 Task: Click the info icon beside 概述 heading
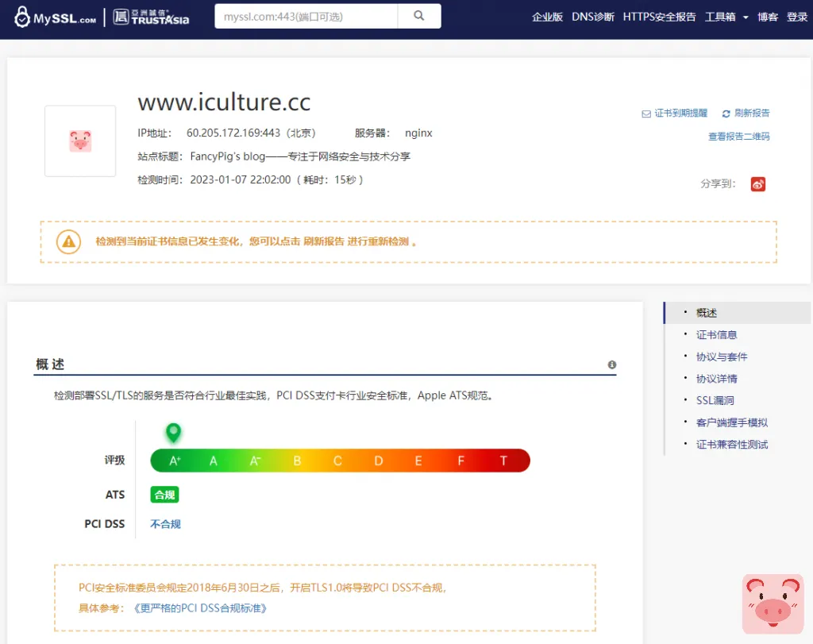612,365
